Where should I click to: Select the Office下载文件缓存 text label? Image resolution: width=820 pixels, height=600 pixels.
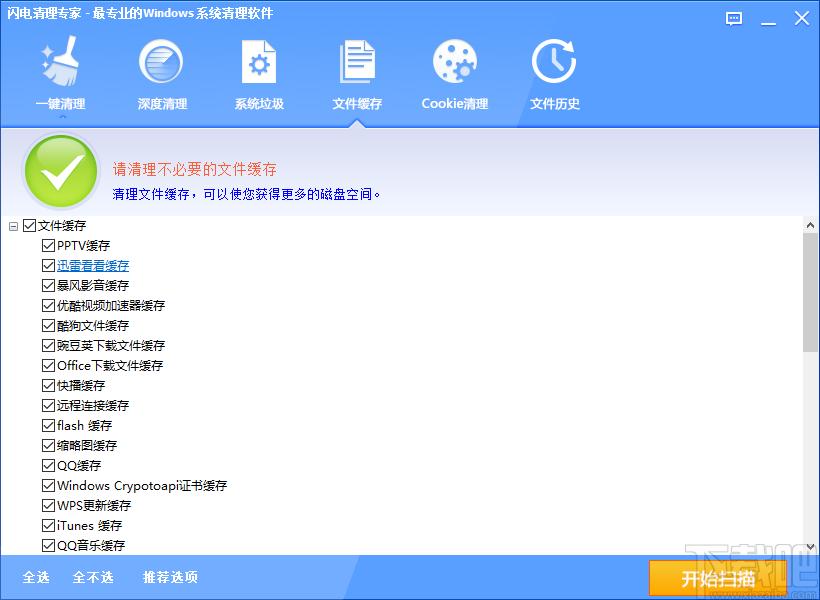(110, 365)
